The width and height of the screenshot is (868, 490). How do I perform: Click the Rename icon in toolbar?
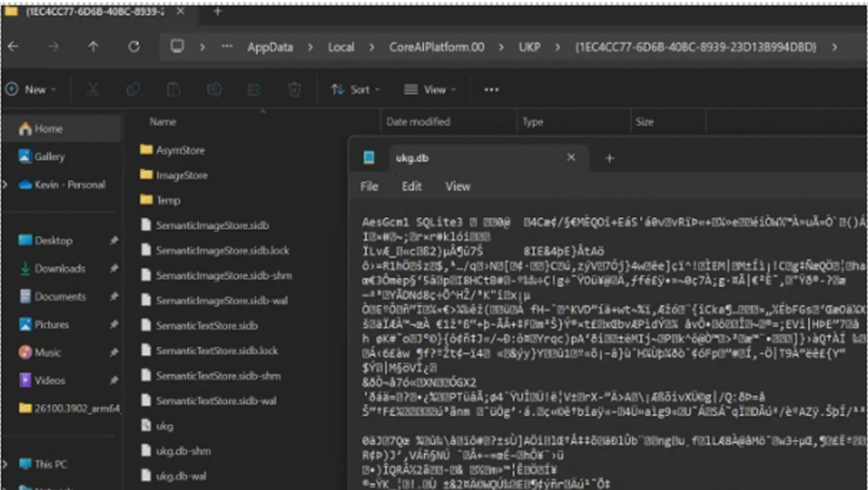[214, 90]
